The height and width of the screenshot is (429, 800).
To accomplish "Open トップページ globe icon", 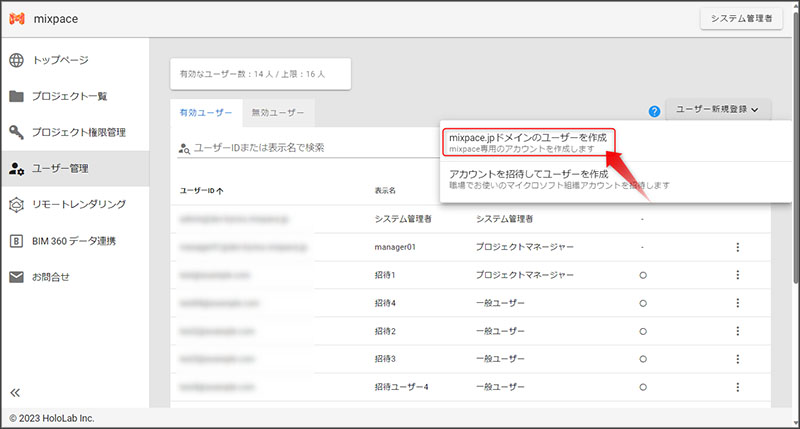I will (x=16, y=60).
